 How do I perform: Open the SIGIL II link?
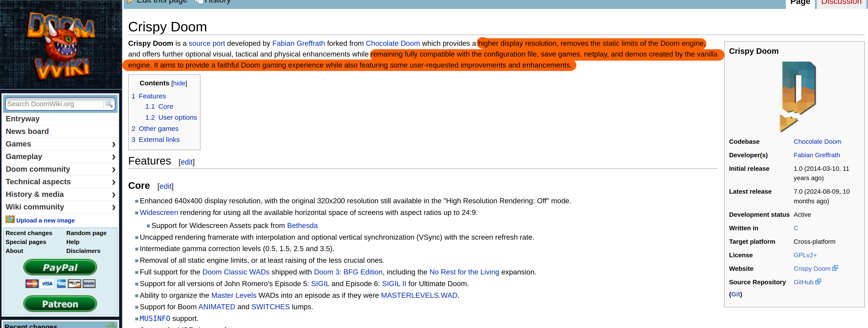(x=394, y=284)
